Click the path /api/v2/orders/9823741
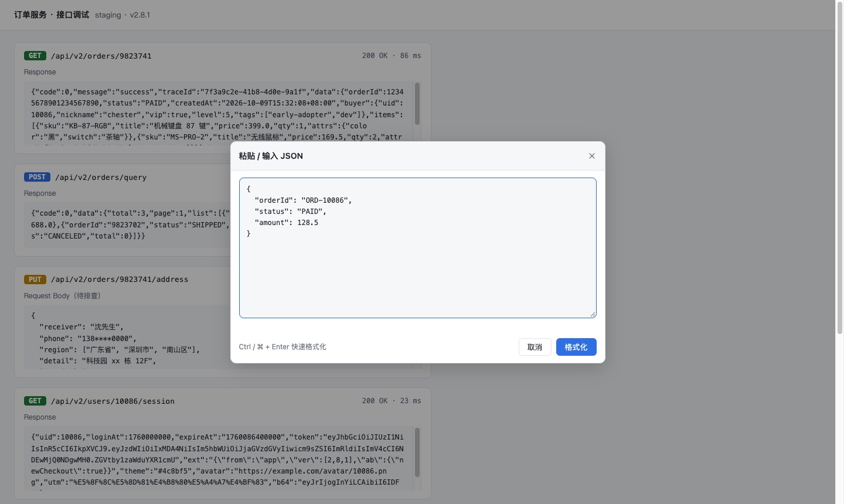844x504 pixels. (101, 56)
